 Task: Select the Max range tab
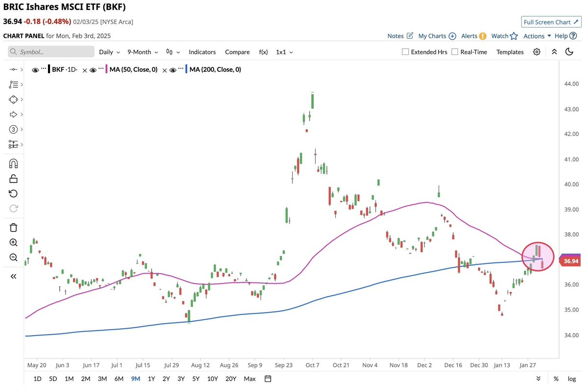(250, 379)
